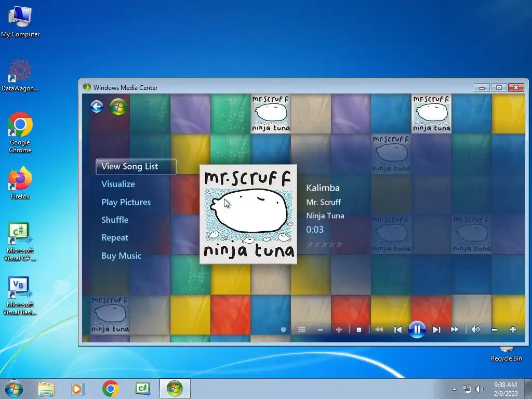
Task: Fast forward the current song
Action: point(455,329)
